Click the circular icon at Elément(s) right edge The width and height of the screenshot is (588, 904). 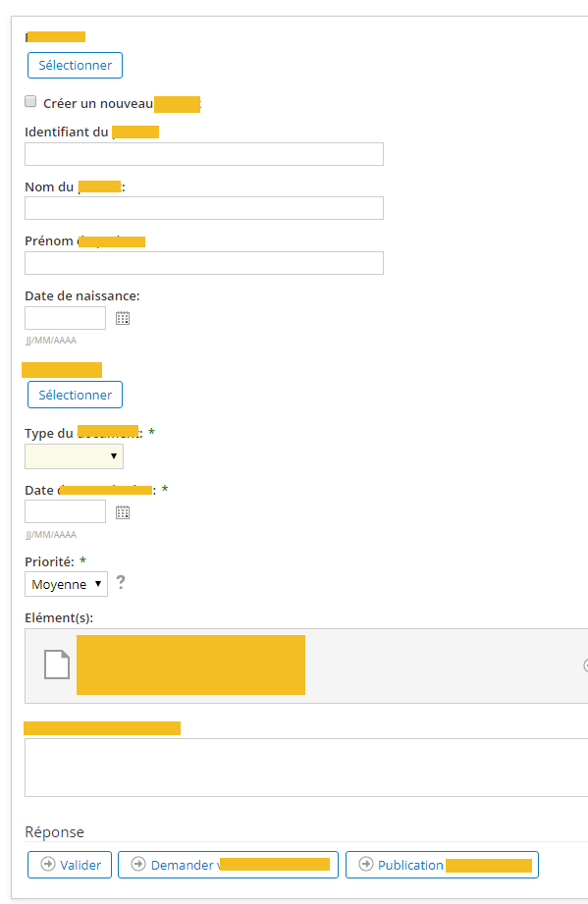pos(585,665)
